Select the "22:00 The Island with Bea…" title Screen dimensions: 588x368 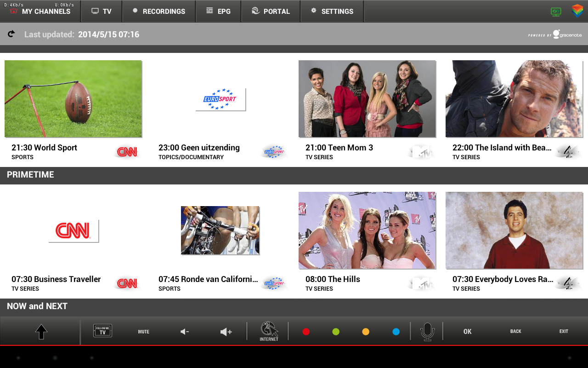pyautogui.click(x=502, y=148)
